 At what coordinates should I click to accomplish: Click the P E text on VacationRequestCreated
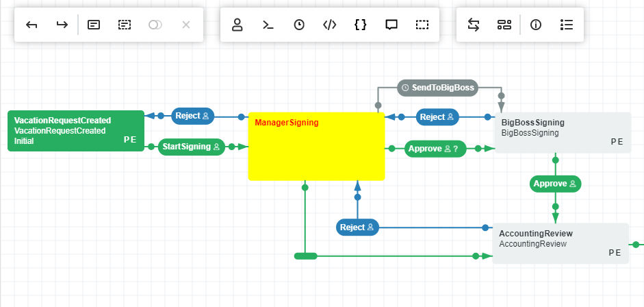click(130, 140)
